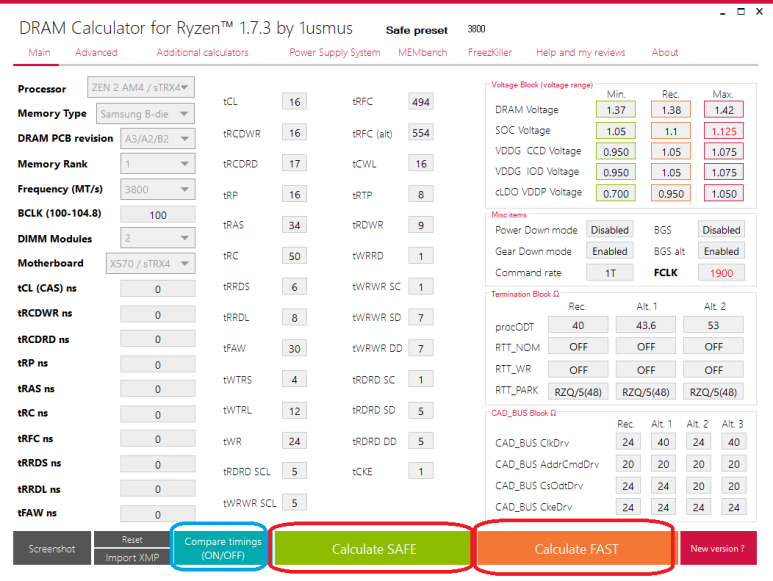773x581 pixels.
Task: Click the Reset button
Action: point(132,539)
